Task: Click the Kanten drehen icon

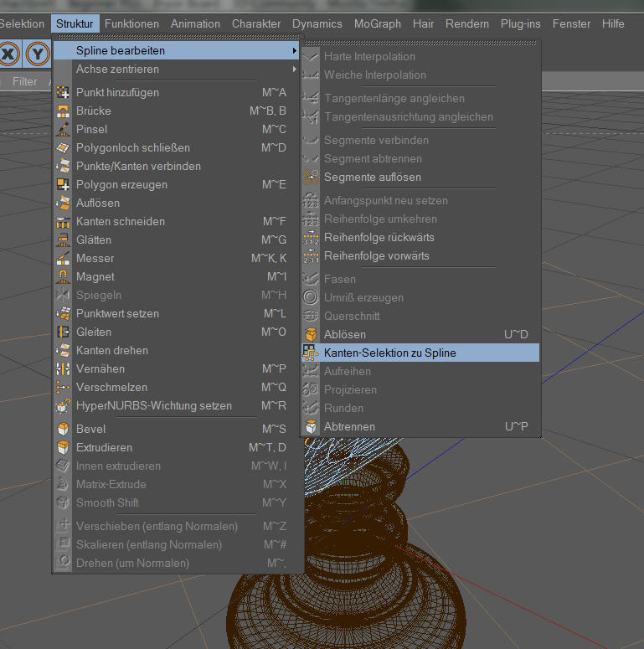Action: pyautogui.click(x=63, y=350)
